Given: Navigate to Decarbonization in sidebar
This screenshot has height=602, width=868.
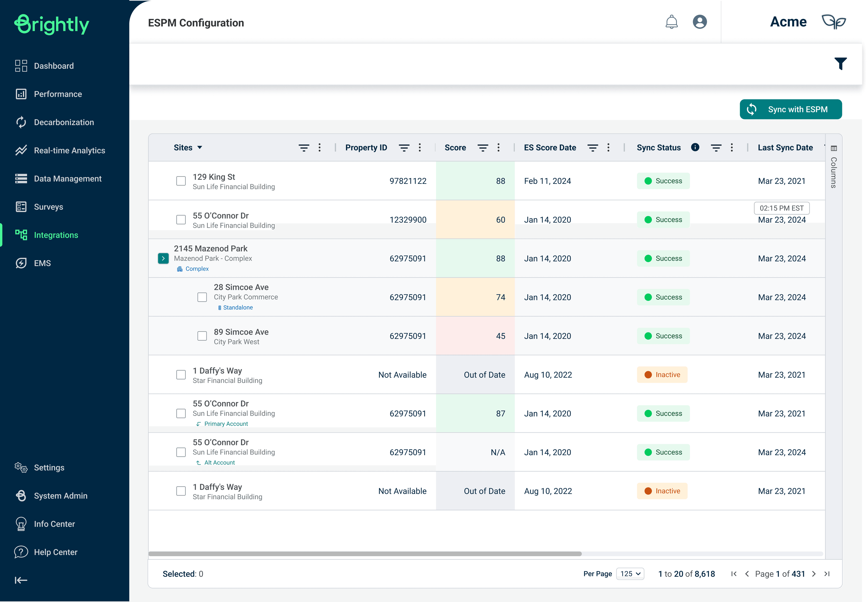Looking at the screenshot, I should click(64, 122).
